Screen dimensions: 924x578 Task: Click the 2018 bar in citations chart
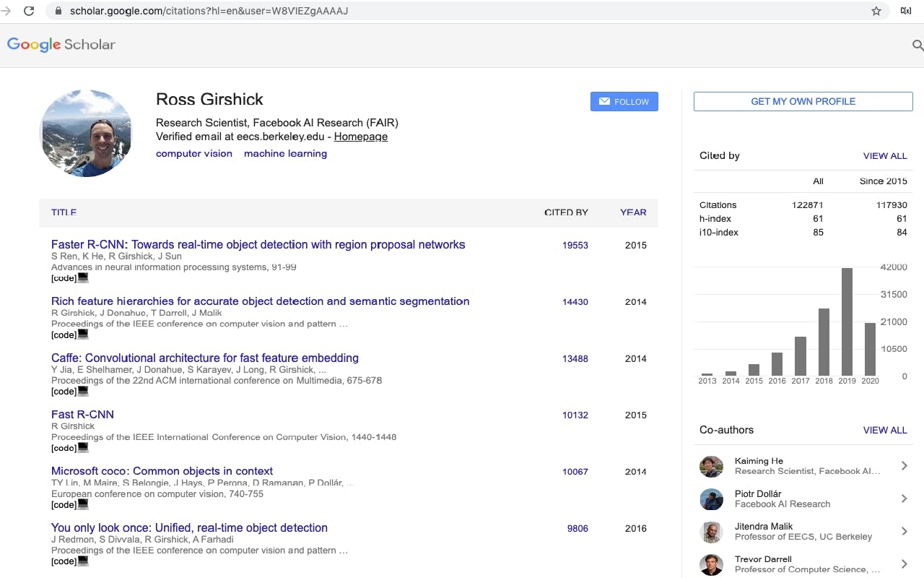coord(824,342)
